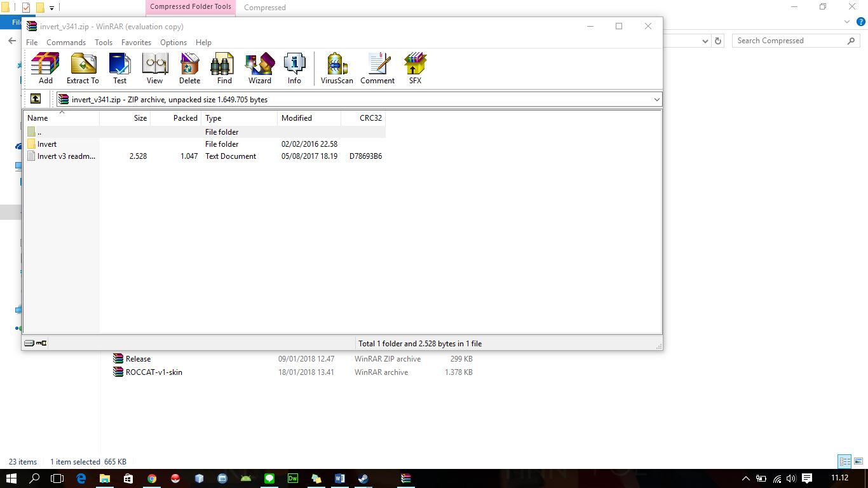Viewport: 868px width, 488px height.
Task: Sort archive list by Packed column
Action: 176,118
